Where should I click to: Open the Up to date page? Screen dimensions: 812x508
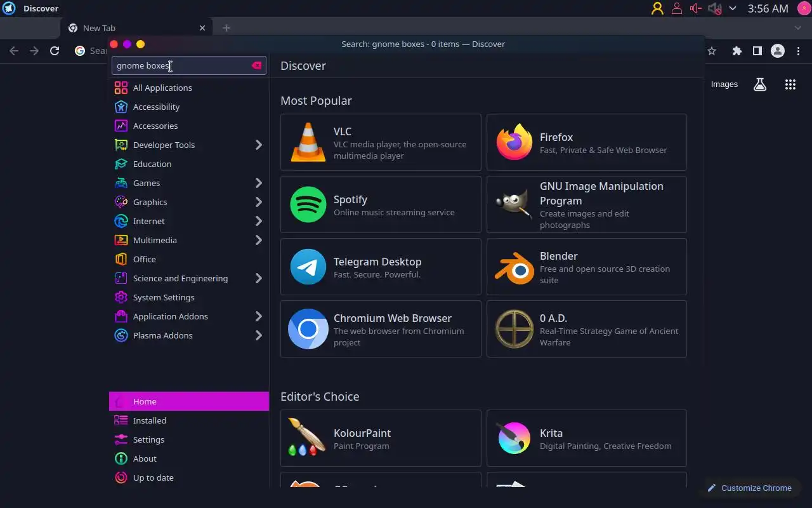(x=189, y=478)
